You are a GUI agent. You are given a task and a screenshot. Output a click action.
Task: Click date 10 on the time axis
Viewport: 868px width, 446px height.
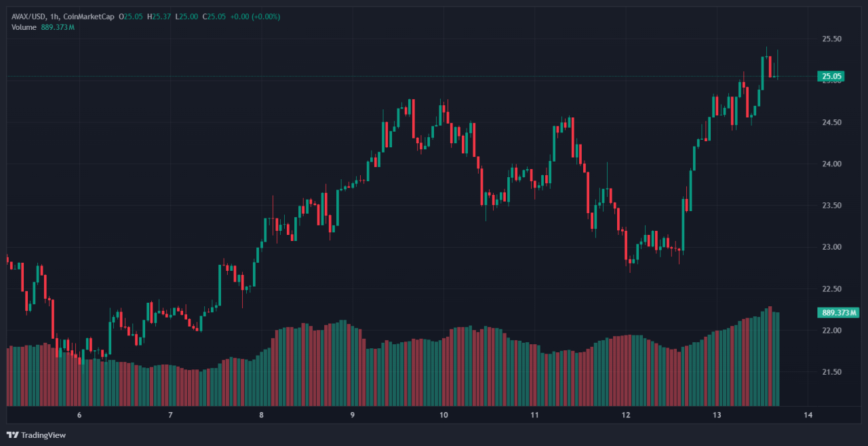443,415
